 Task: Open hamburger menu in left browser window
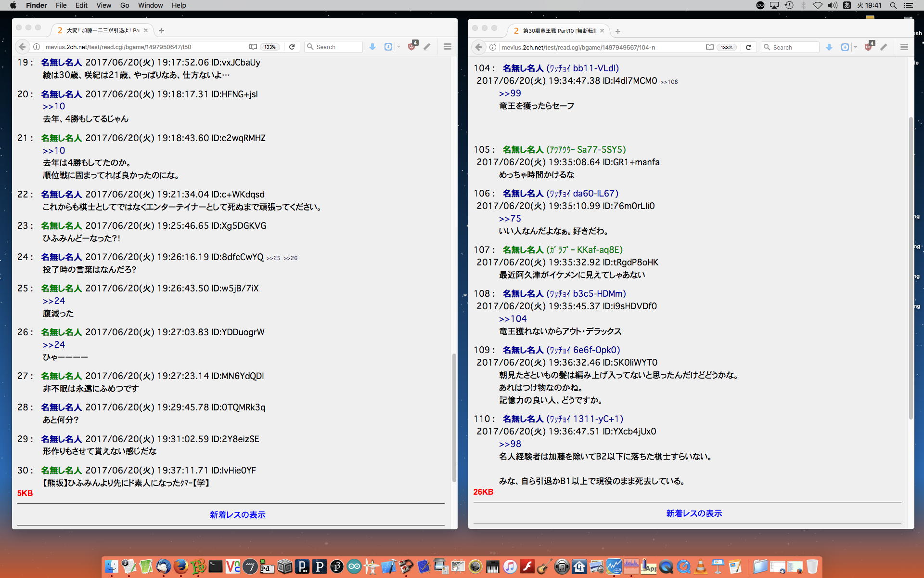pos(448,47)
